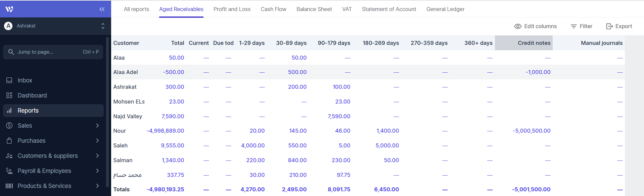Click the Ashrakat account avatar
Image resolution: width=644 pixels, height=196 pixels.
click(8, 26)
